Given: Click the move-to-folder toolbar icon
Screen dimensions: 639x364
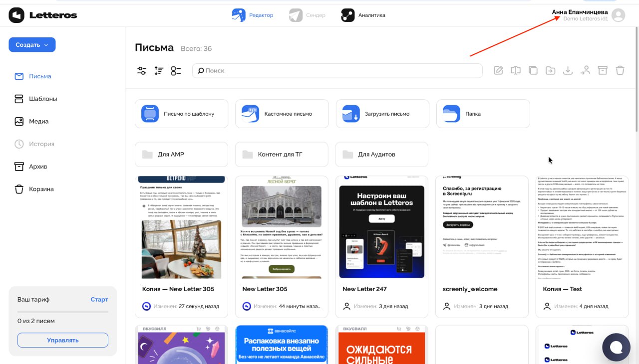Looking at the screenshot, I should click(550, 71).
